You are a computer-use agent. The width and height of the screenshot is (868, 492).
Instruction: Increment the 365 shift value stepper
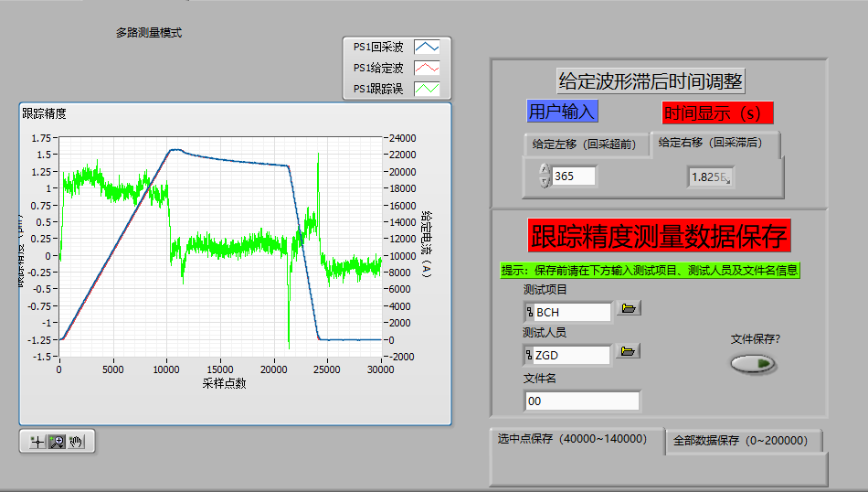coord(545,169)
